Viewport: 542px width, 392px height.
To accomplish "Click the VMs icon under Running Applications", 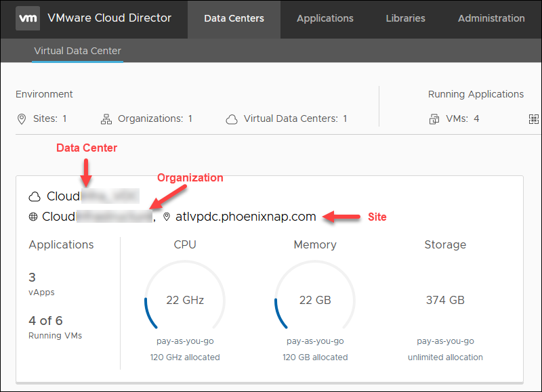I will point(434,119).
